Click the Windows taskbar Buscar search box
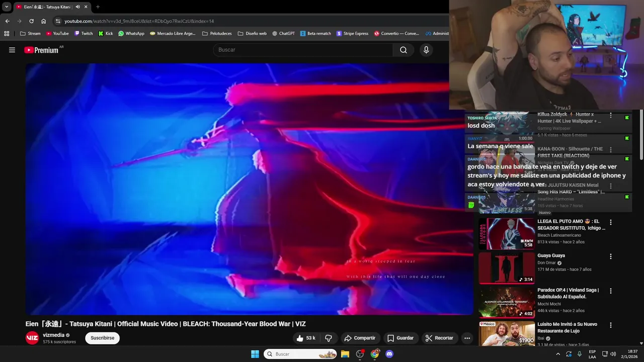 300,354
